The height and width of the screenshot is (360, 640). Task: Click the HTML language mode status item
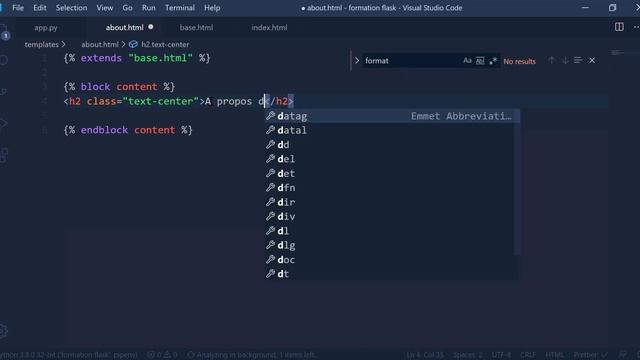(x=555, y=355)
